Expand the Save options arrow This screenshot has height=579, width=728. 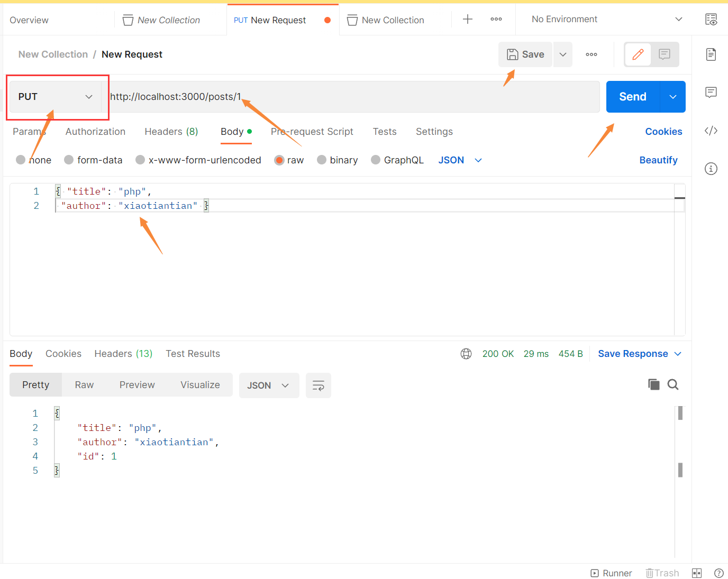click(563, 54)
